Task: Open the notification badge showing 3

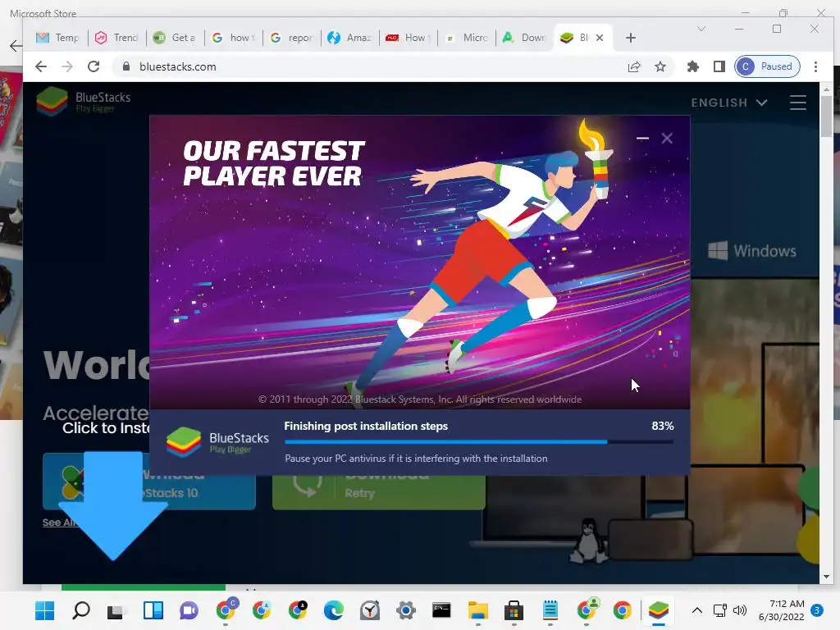Action: [x=817, y=610]
